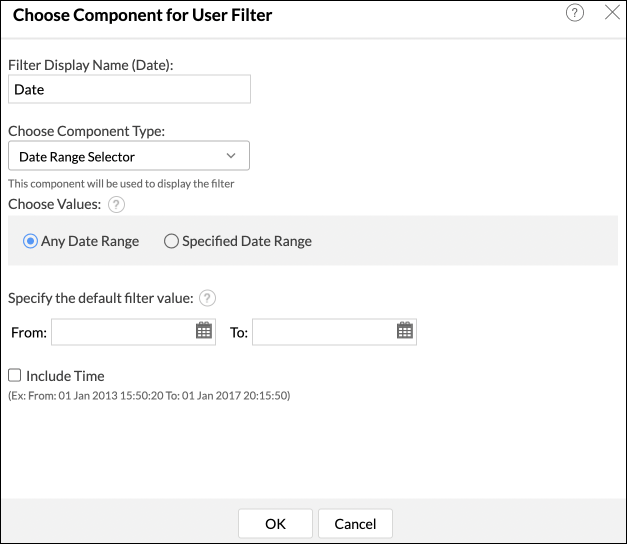Click the Choose Component Type label
This screenshot has width=627, height=544.
coord(87,131)
